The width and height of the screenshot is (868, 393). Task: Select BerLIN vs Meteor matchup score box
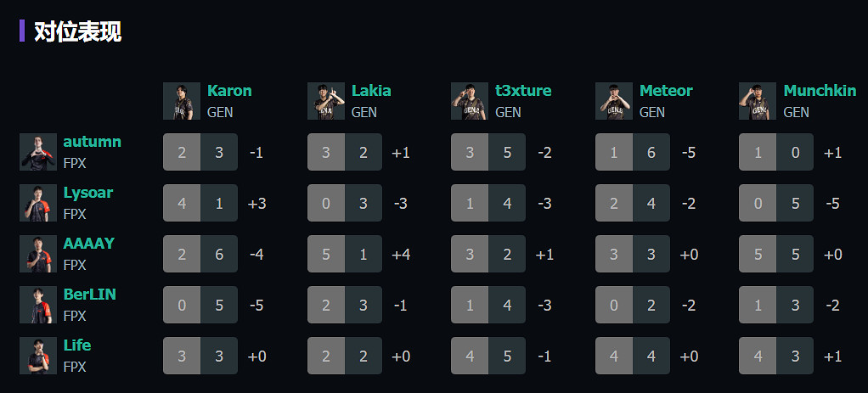point(633,305)
